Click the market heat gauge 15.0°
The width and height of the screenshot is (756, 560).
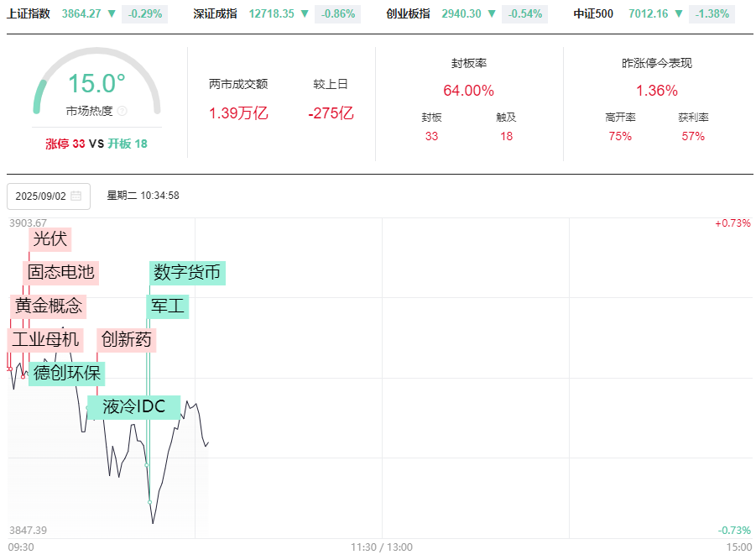pos(96,84)
